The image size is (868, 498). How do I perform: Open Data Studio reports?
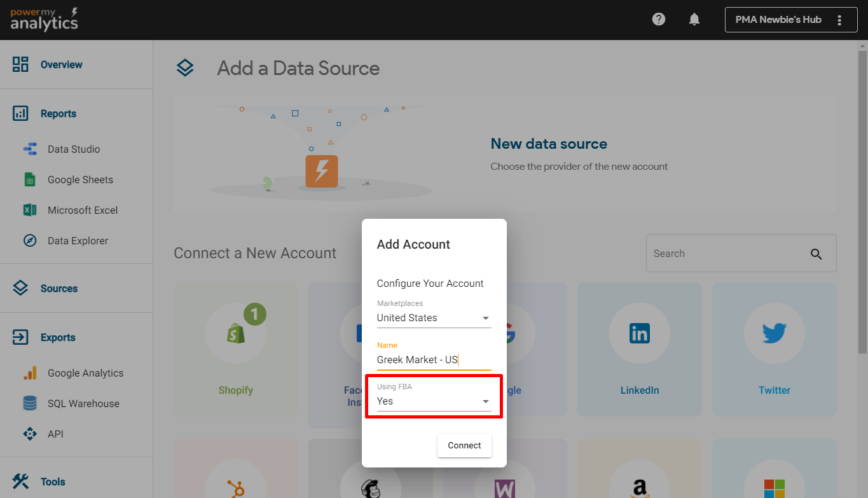tap(74, 149)
